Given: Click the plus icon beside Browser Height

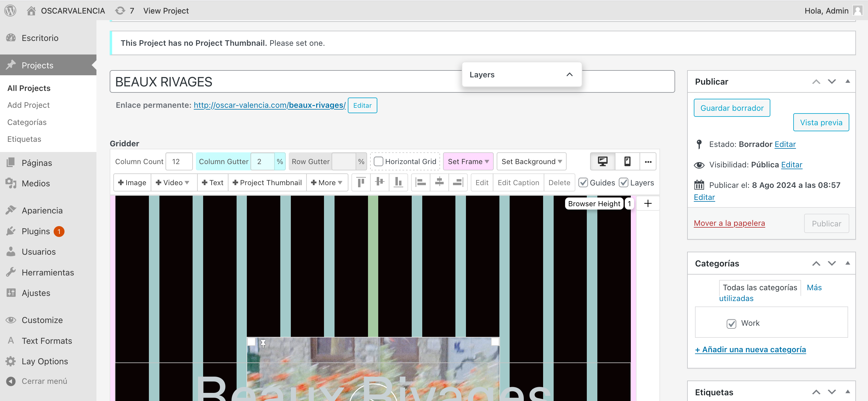Looking at the screenshot, I should tap(648, 204).
